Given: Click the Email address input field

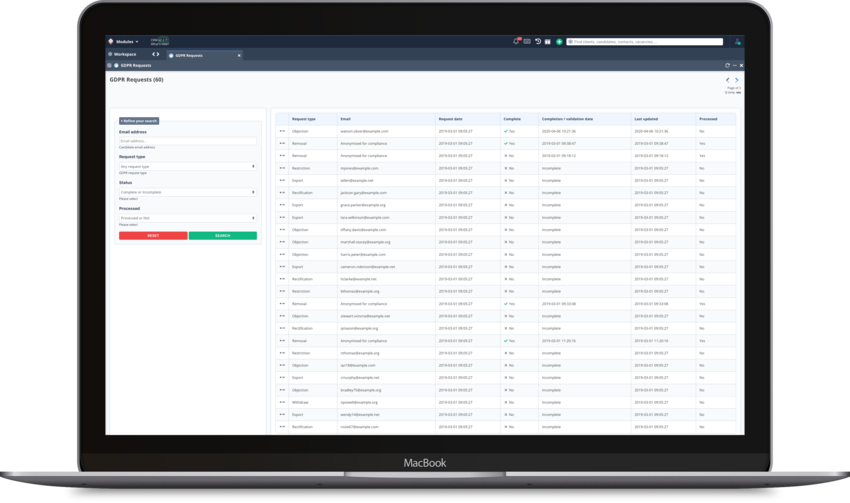Looking at the screenshot, I should 188,141.
